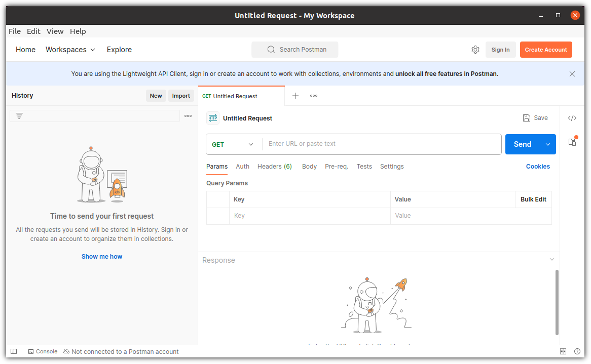Open the Help menu
Image resolution: width=591 pixels, height=364 pixels.
pos(78,31)
